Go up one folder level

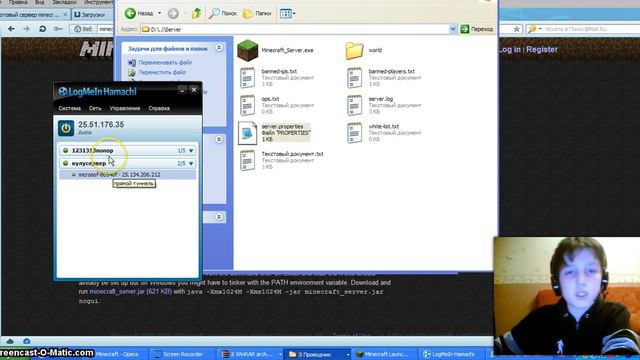[x=196, y=13]
